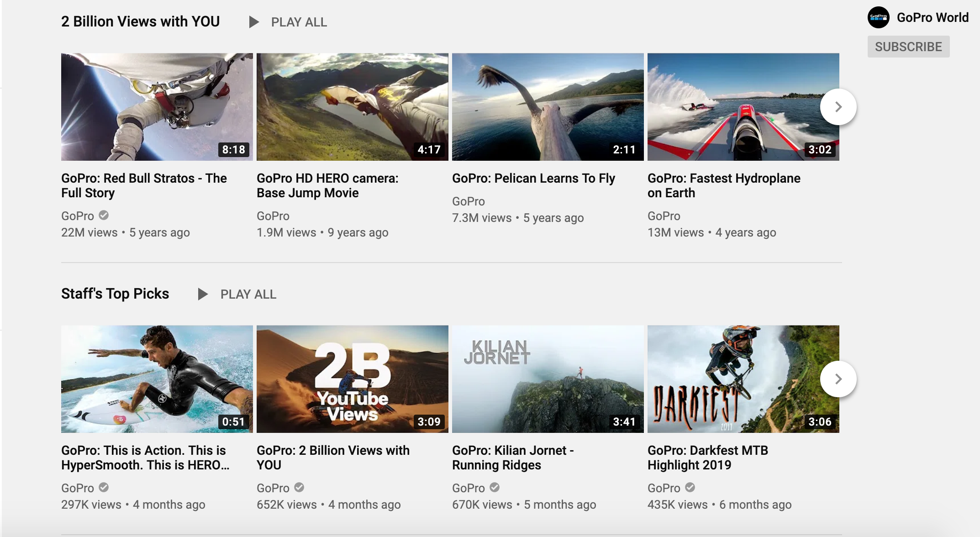
Task: Click GoPro channel name under Kilian Jornet video
Action: (469, 488)
